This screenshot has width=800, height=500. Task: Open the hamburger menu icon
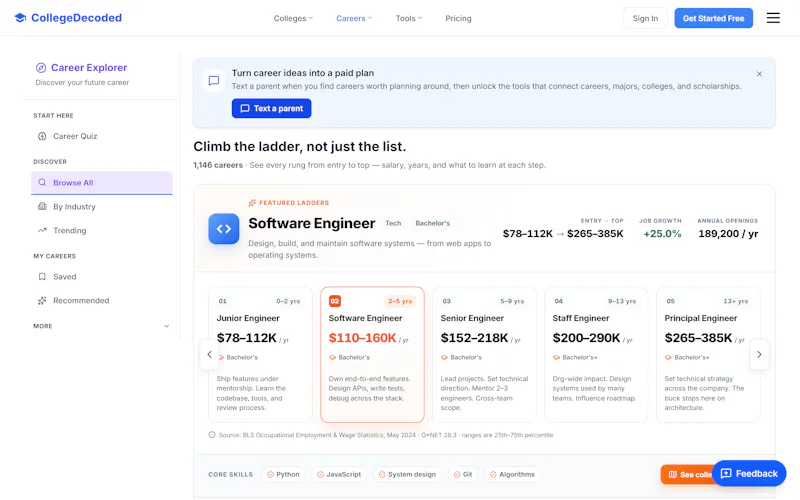click(773, 18)
